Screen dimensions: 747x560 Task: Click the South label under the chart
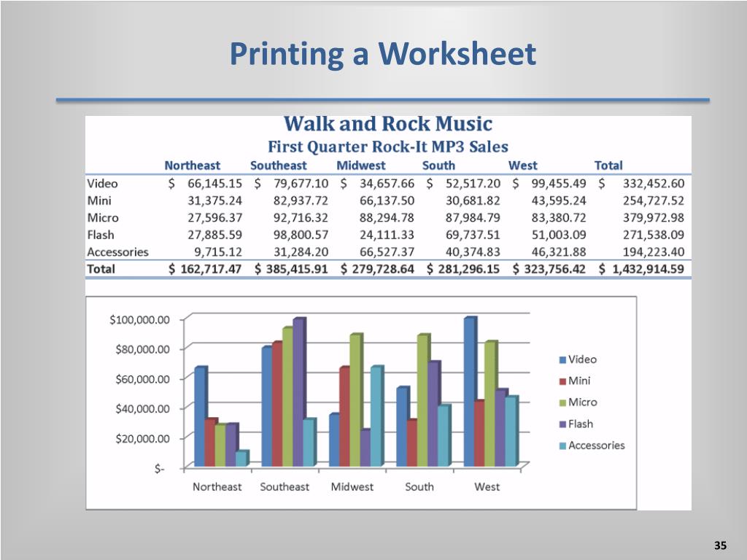pos(419,486)
